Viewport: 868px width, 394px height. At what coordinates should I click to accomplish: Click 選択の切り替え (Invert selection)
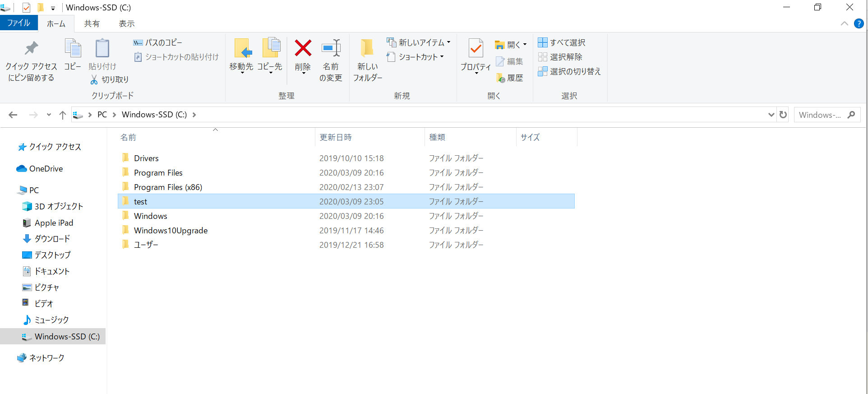[569, 71]
